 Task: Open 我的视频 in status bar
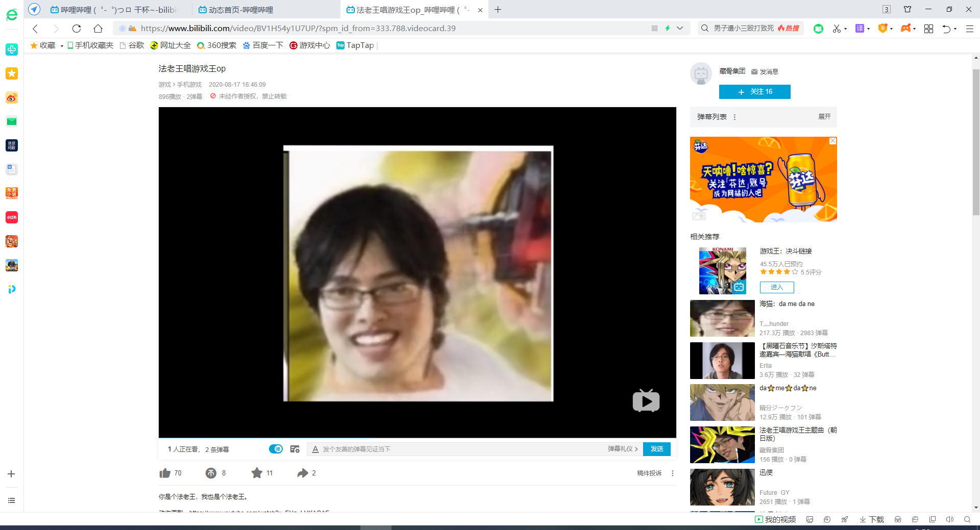coord(776,519)
